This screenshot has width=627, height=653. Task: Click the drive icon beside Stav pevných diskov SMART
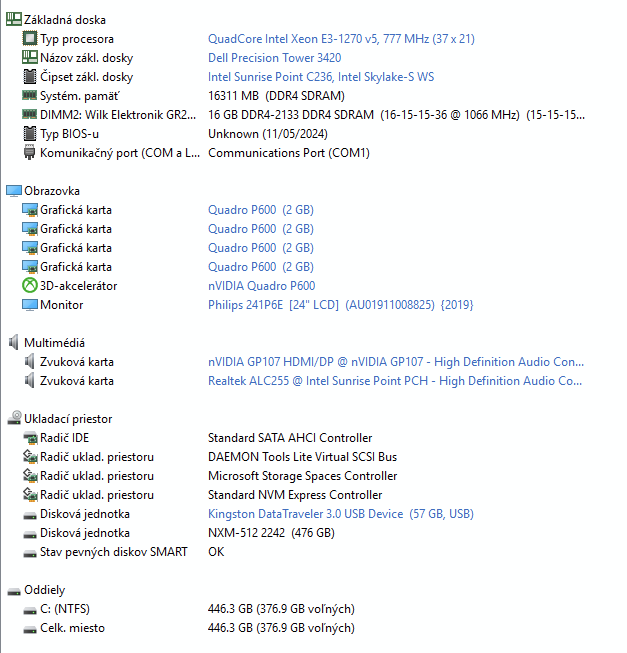click(30, 553)
